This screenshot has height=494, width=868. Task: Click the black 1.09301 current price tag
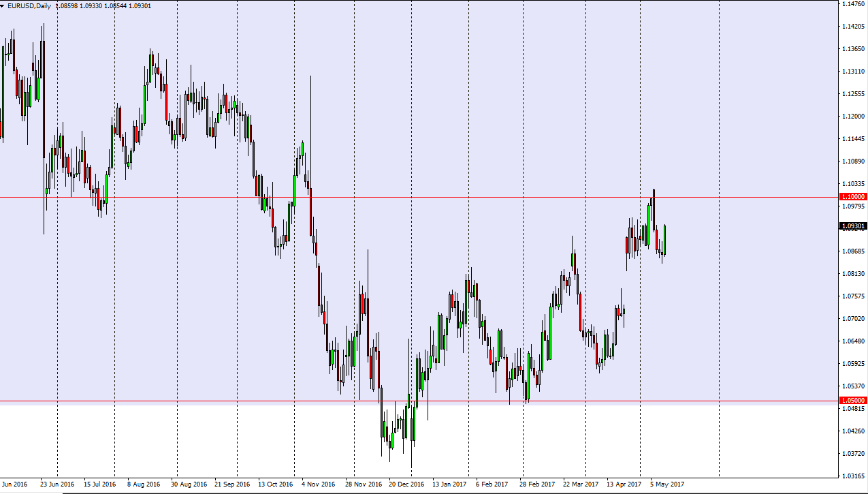click(852, 226)
